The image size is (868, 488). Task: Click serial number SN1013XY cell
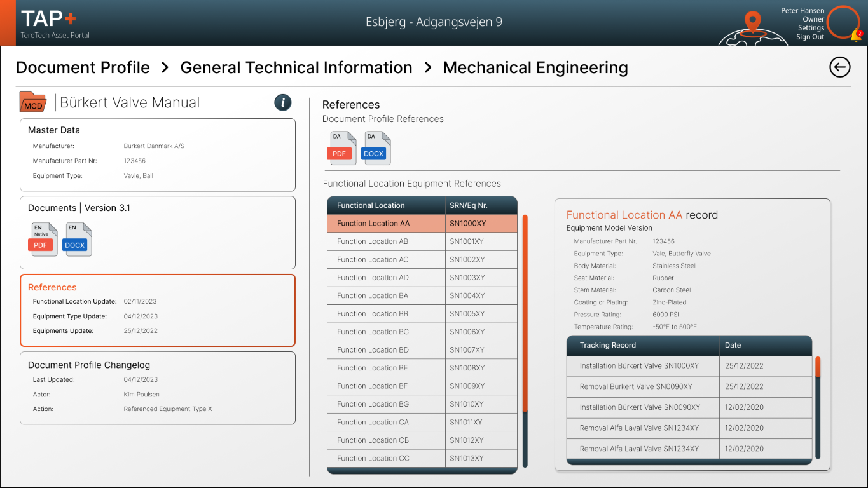(481, 458)
